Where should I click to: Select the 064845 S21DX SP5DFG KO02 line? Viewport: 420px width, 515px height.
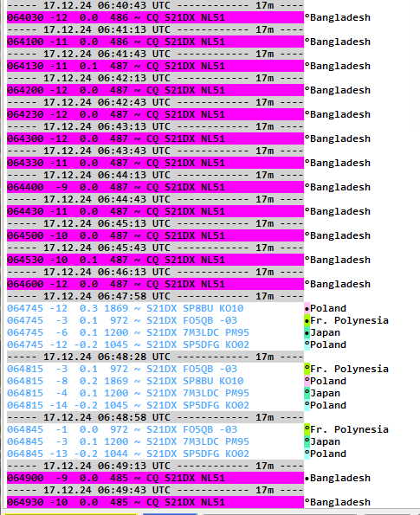(155, 454)
